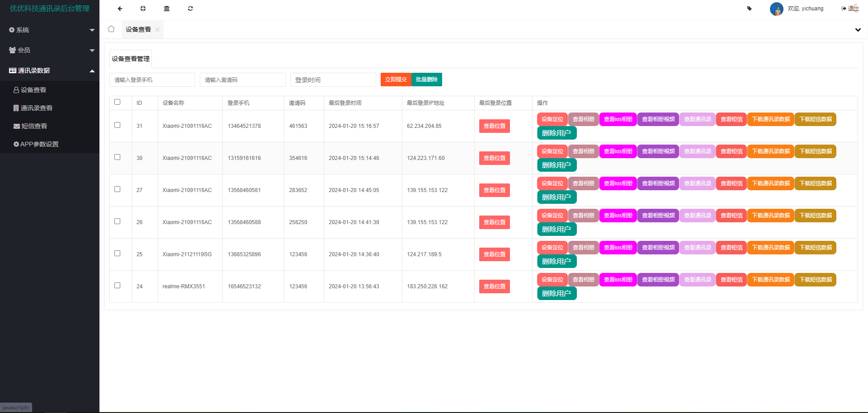
Task: Collapse the 通讯录数据 sidebar section
Action: [x=50, y=70]
